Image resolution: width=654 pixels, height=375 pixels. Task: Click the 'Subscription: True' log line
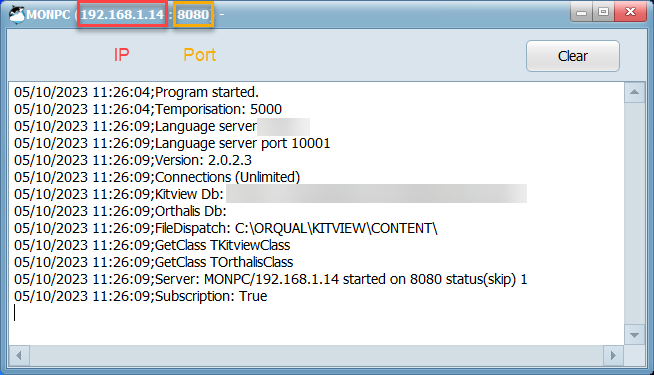(x=141, y=296)
